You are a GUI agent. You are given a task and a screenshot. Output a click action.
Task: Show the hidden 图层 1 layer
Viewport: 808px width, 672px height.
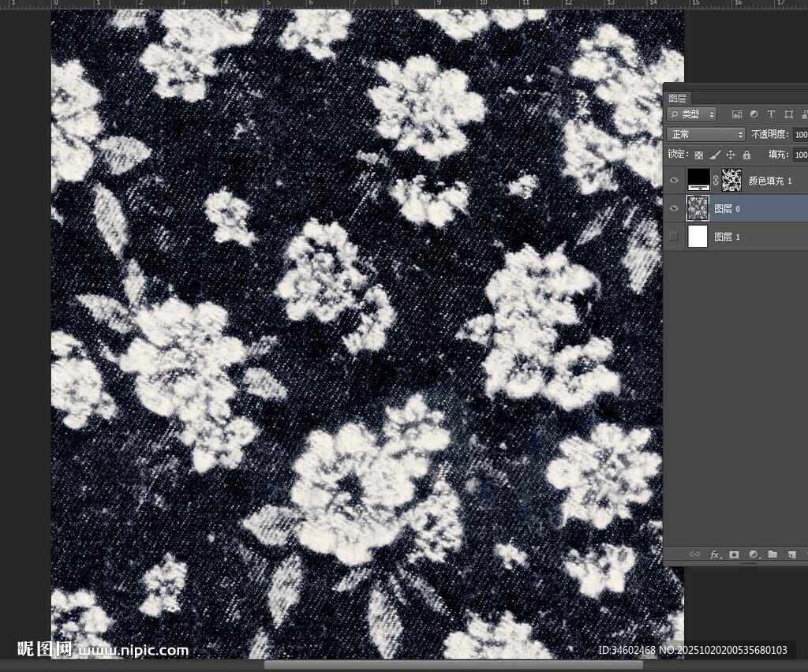674,237
